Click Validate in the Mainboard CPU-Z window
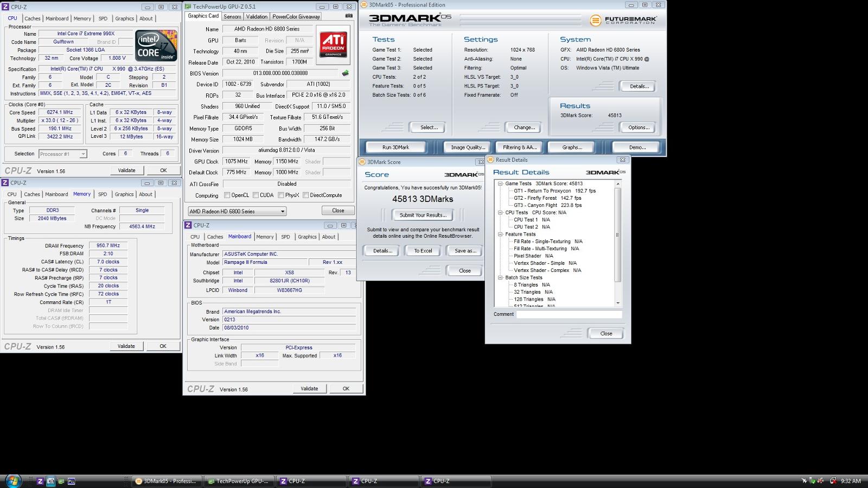 point(309,389)
